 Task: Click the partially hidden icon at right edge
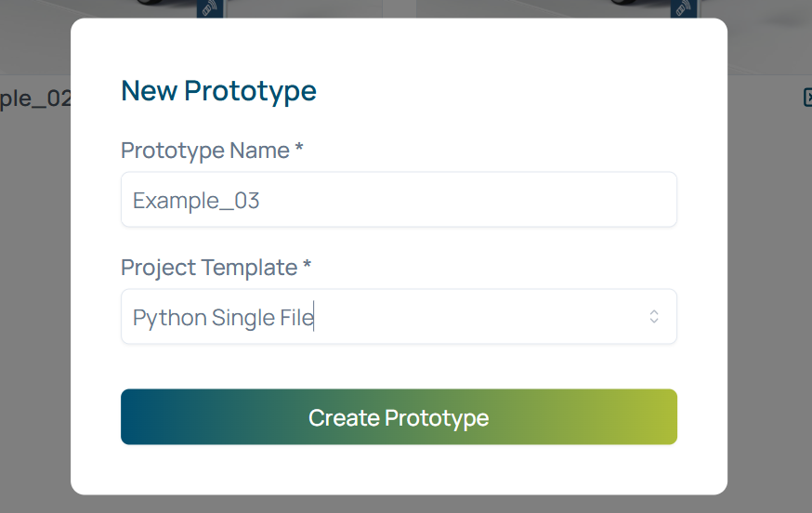point(807,98)
